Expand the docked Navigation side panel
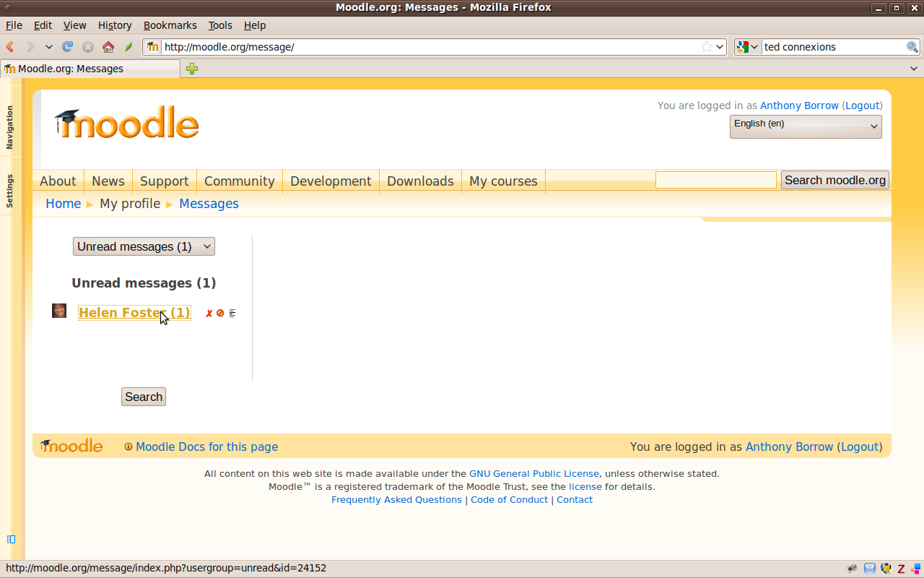This screenshot has width=924, height=578. tap(10, 127)
